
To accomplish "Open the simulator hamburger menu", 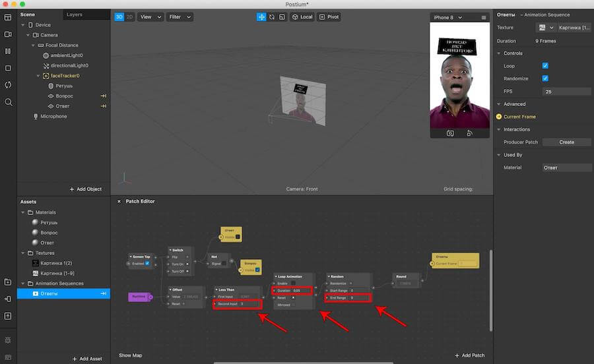I will click(484, 17).
